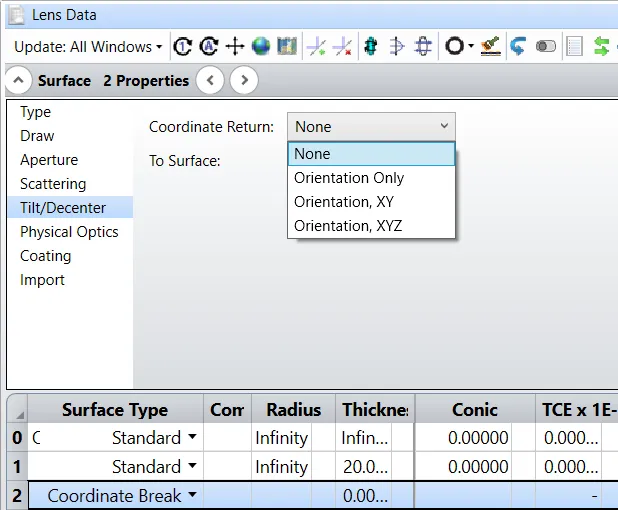Click the globe icon in toolbar

click(x=261, y=47)
